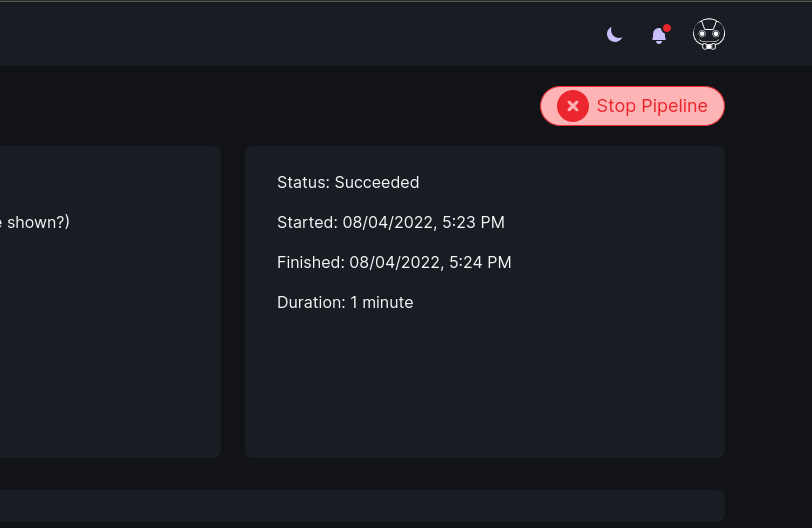Click the Finished label text
Image resolution: width=812 pixels, height=528 pixels.
310,262
